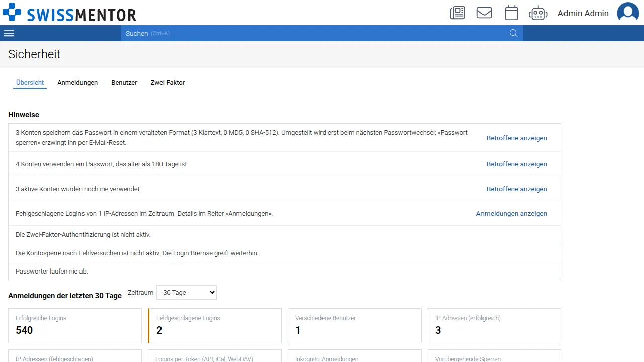This screenshot has width=644, height=362.
Task: Open the Zeitraum 30 Tage dropdown
Action: pos(187,293)
